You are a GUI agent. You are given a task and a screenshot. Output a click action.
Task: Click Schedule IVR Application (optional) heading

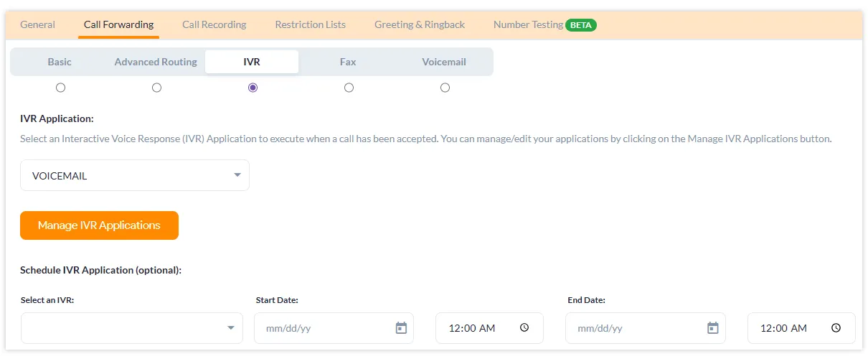(101, 271)
